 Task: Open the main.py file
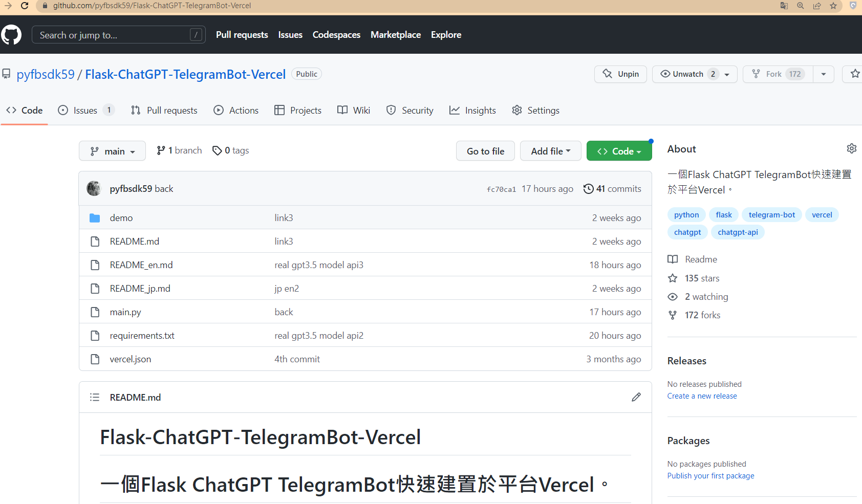pyautogui.click(x=125, y=312)
